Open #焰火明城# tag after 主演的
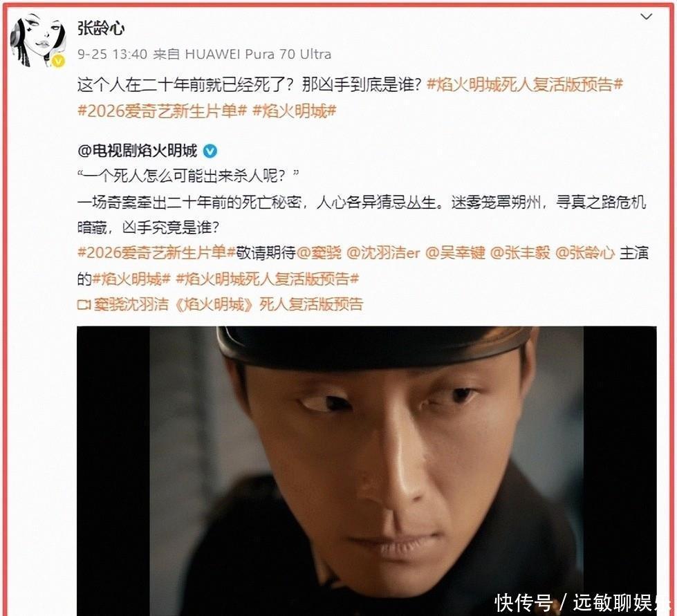The height and width of the screenshot is (616, 677). pyautogui.click(x=131, y=279)
